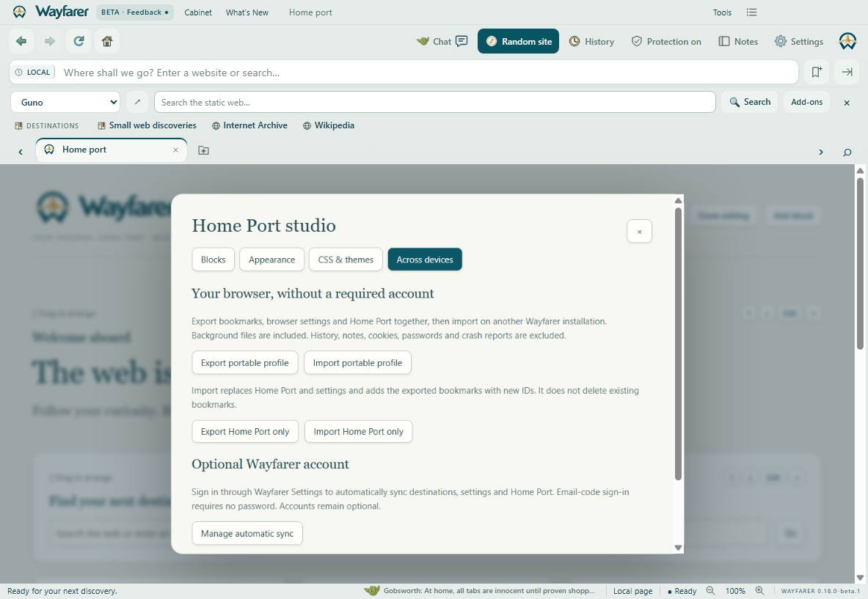The image size is (868, 599).
Task: Open the Guno search engine dropdown
Action: click(65, 102)
